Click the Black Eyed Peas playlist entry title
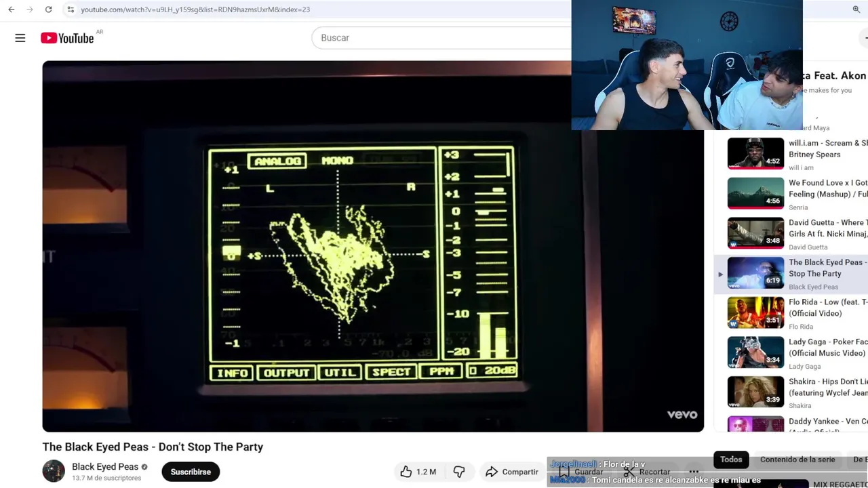 828,268
